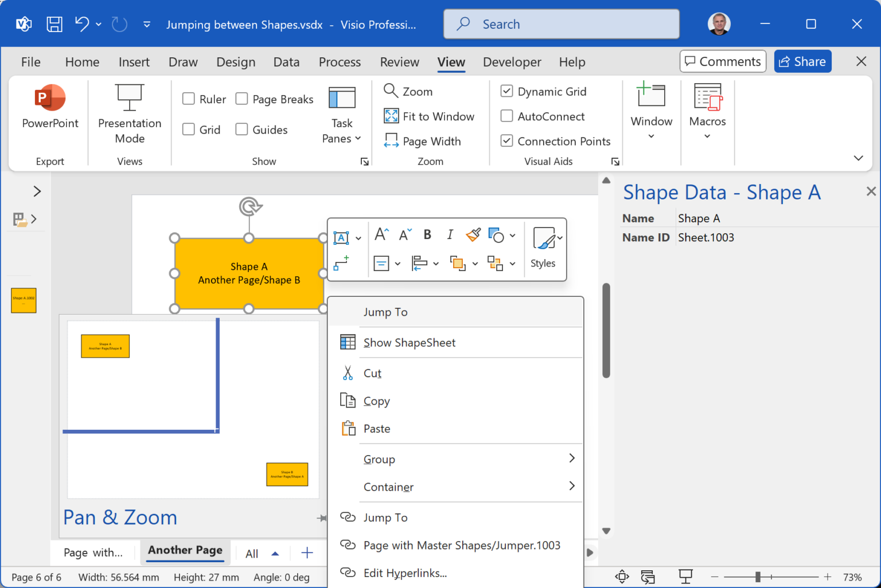
Task: Click inside the Search box
Action: pos(560,24)
